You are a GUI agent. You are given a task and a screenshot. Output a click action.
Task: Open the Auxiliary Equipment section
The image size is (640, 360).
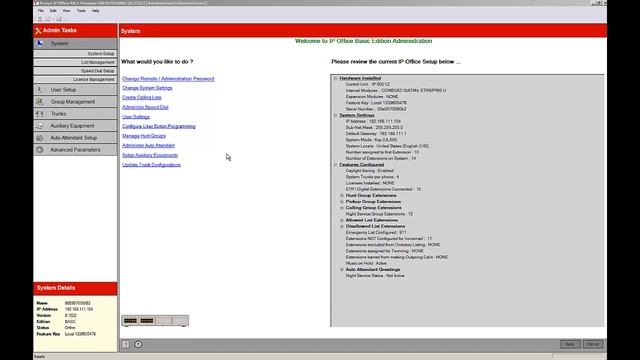coord(75,126)
